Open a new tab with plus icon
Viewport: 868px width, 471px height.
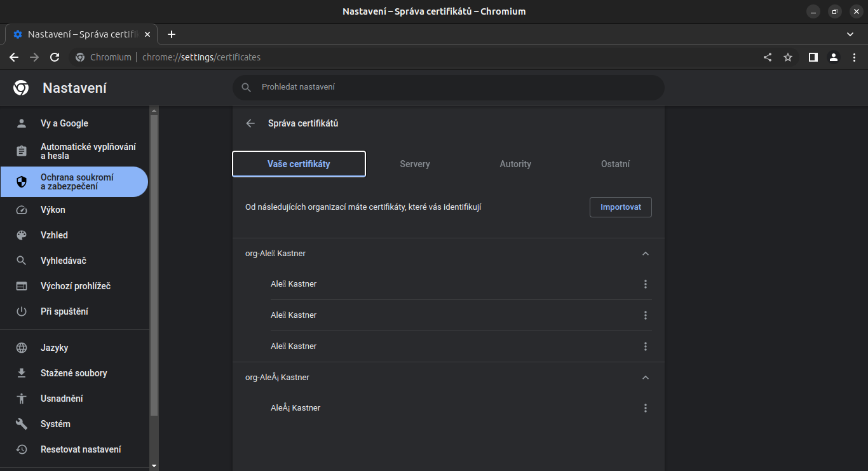pyautogui.click(x=171, y=34)
